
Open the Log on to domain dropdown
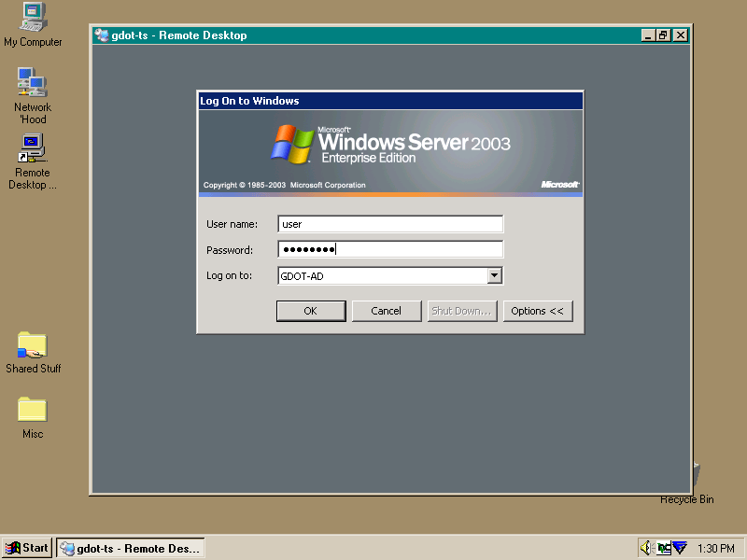tap(495, 275)
